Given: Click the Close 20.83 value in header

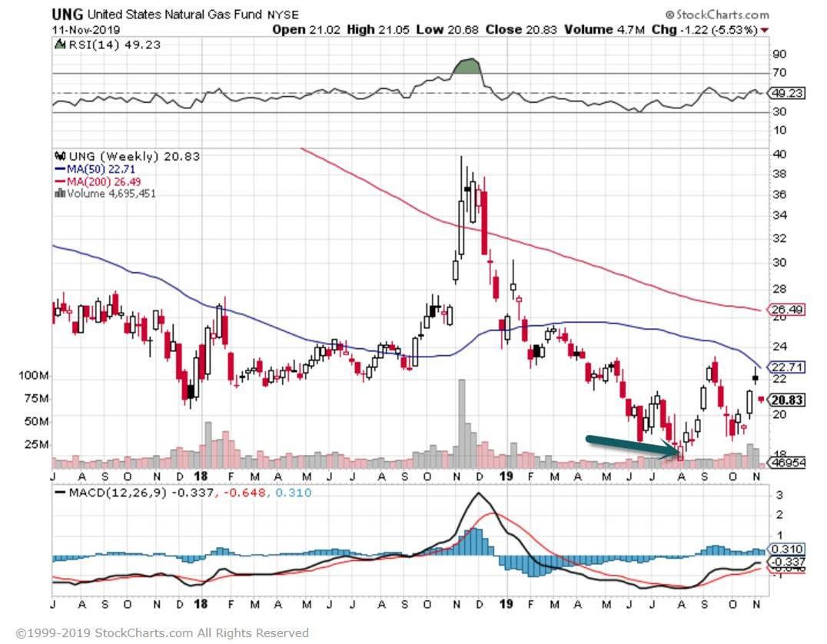Looking at the screenshot, I should click(x=521, y=29).
